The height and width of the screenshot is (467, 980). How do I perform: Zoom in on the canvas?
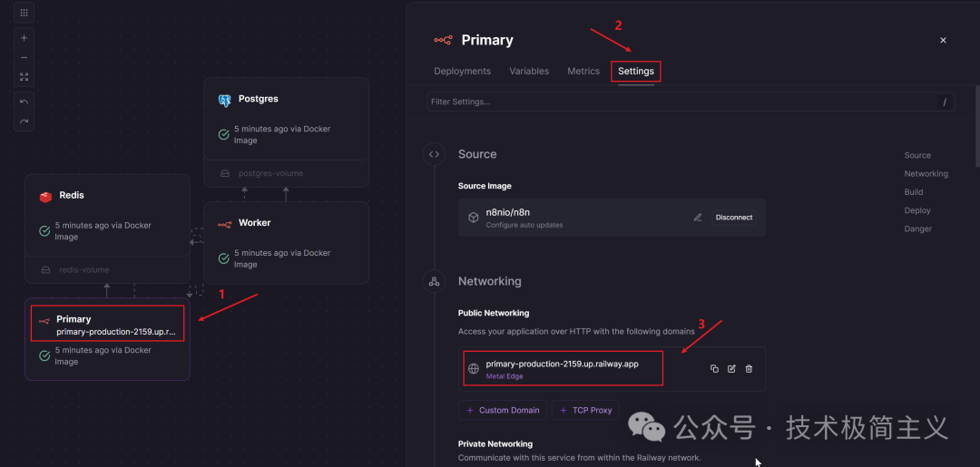click(x=24, y=37)
